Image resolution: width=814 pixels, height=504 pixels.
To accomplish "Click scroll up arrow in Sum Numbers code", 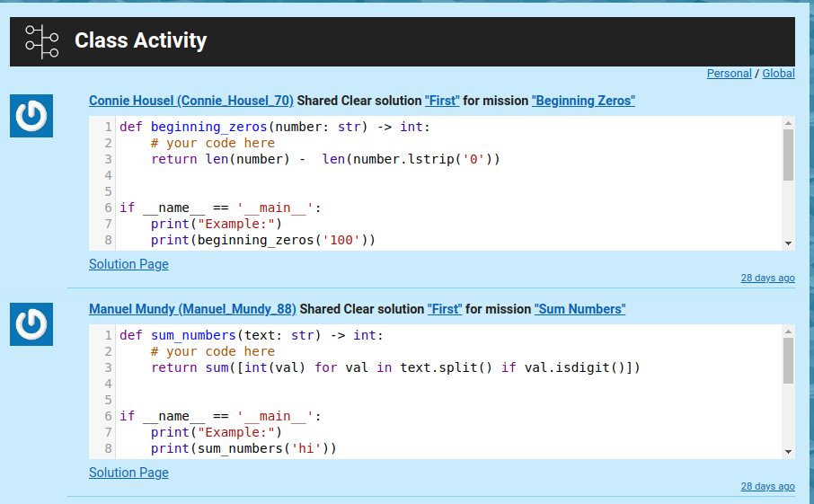I will (788, 332).
